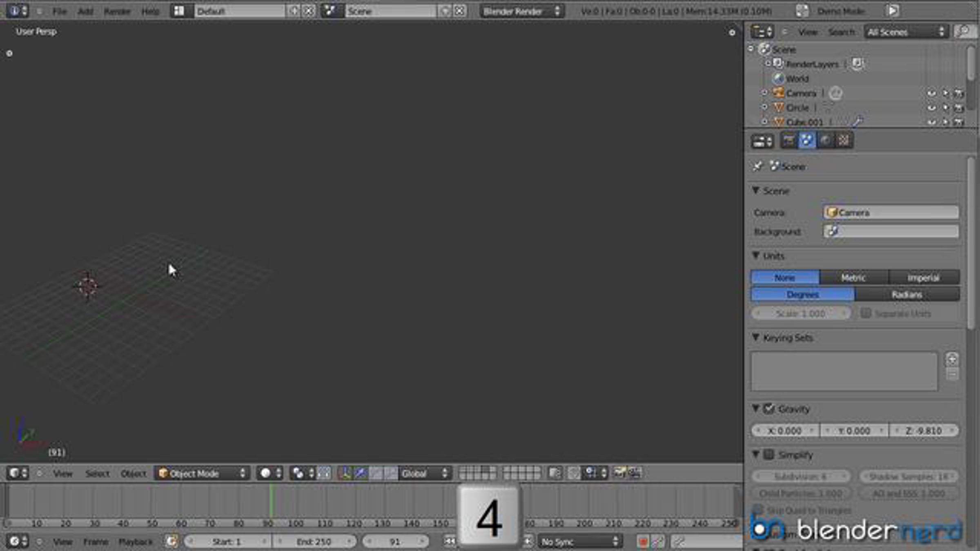The height and width of the screenshot is (551, 980).
Task: Open the Render properties tab icon
Action: pos(788,141)
